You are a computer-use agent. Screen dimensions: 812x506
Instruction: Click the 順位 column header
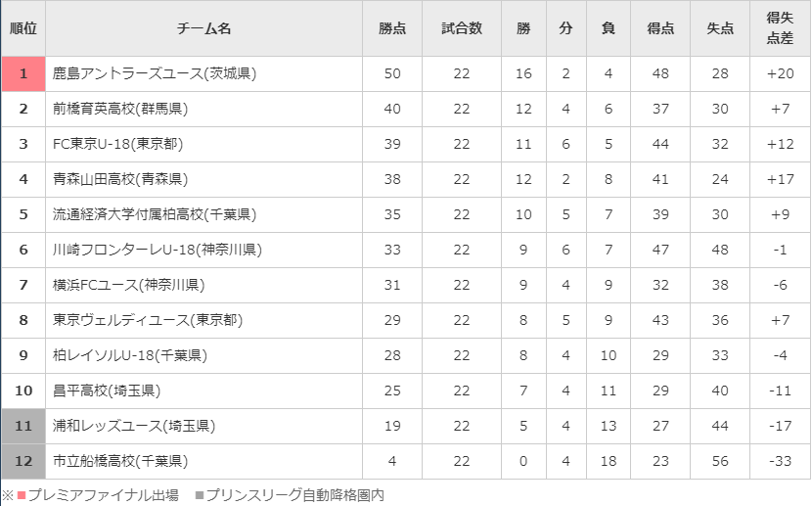[23, 28]
